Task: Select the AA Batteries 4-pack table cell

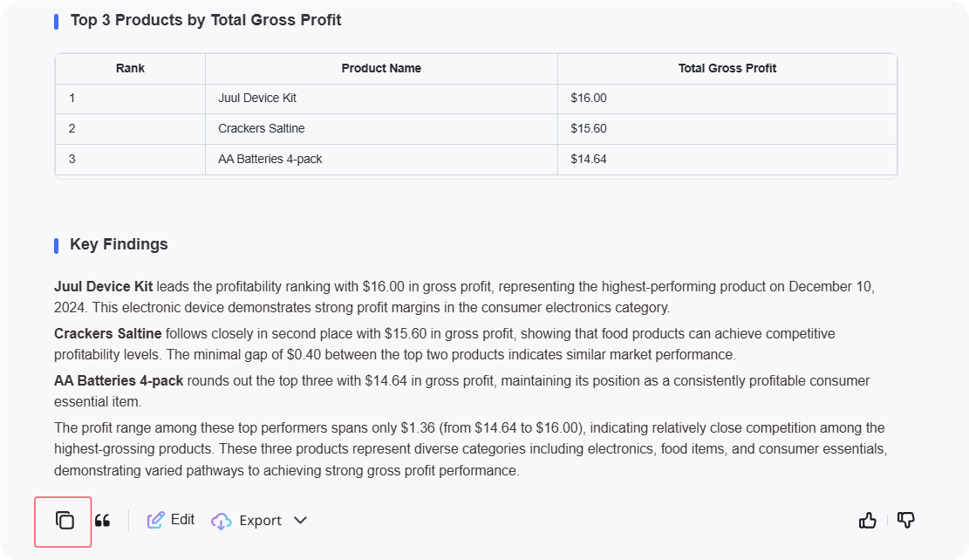Action: click(x=270, y=159)
